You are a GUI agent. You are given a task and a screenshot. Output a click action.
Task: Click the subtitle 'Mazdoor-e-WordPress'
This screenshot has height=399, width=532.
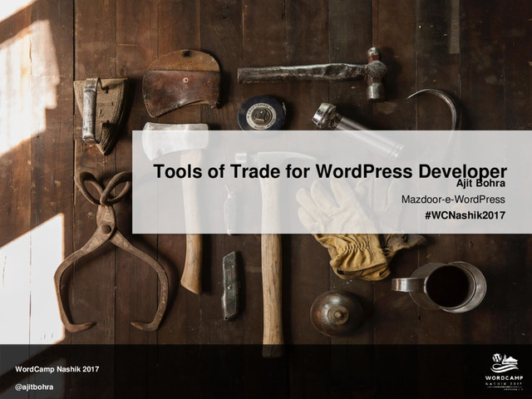pyautogui.click(x=453, y=199)
